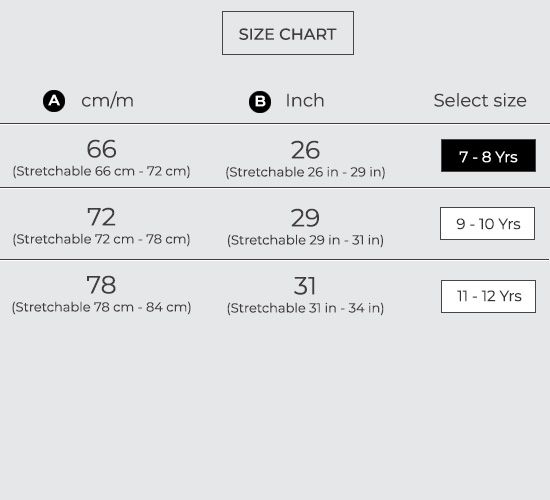Click the 72 cm measurement value

pos(101,217)
